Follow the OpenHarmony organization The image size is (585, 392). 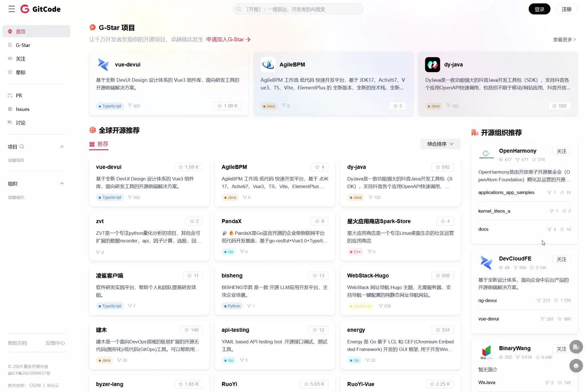pos(561,151)
